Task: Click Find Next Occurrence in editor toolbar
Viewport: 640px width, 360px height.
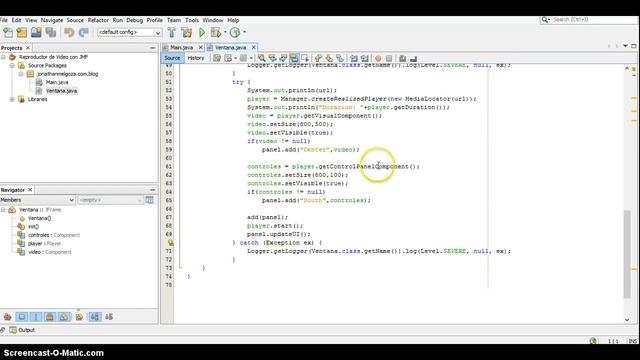Action: (x=283, y=58)
